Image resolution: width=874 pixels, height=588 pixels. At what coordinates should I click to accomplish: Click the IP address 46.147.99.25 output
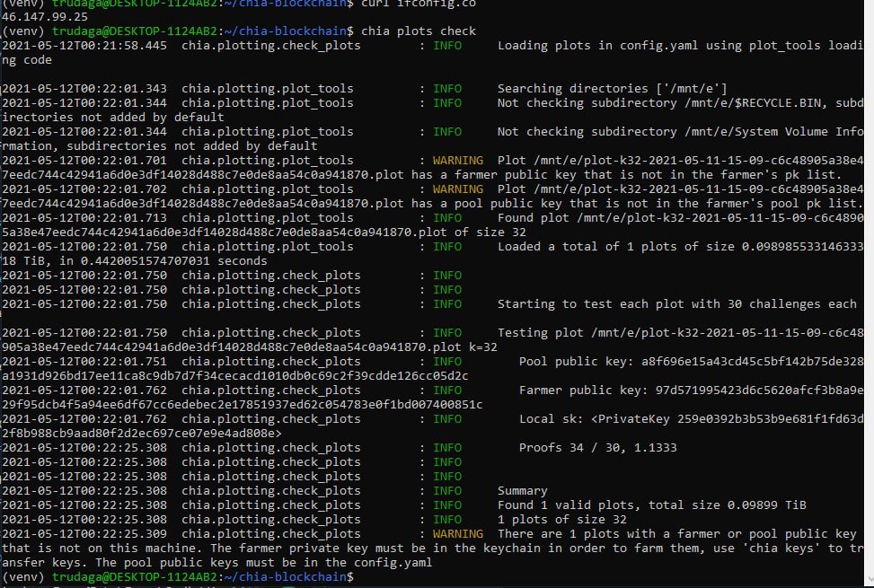(45, 17)
